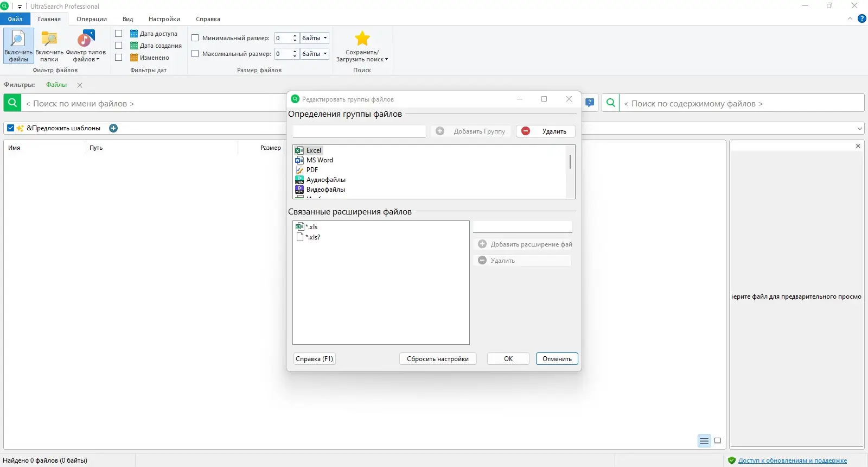Image resolution: width=868 pixels, height=467 pixels.
Task: Open Save/Load search star menu
Action: [362, 46]
